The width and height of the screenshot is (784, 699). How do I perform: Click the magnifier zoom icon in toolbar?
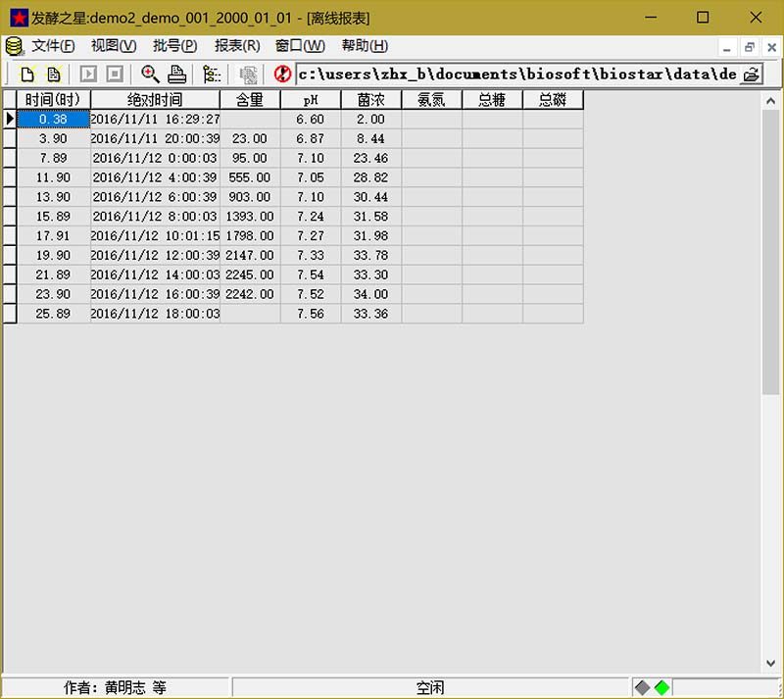(150, 74)
